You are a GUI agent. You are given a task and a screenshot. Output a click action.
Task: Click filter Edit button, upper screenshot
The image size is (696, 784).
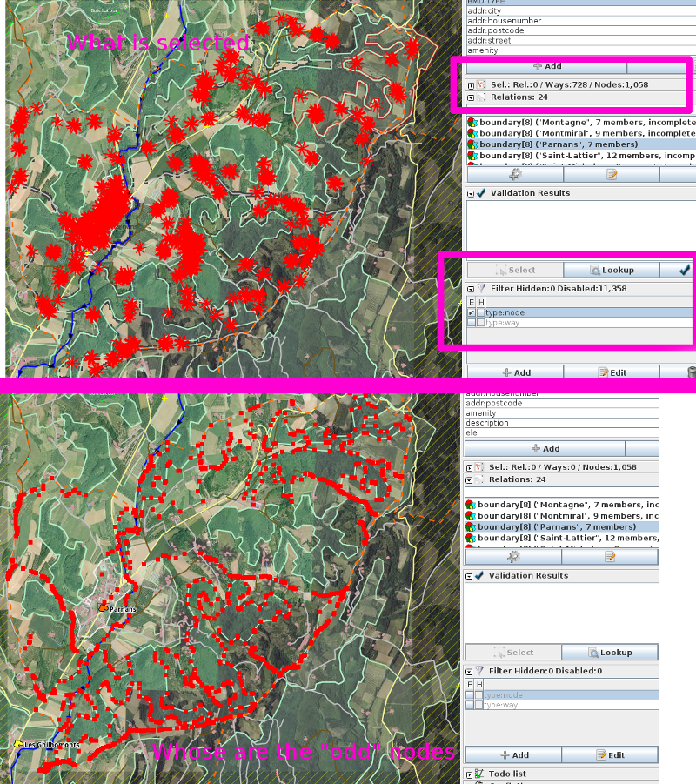click(612, 372)
